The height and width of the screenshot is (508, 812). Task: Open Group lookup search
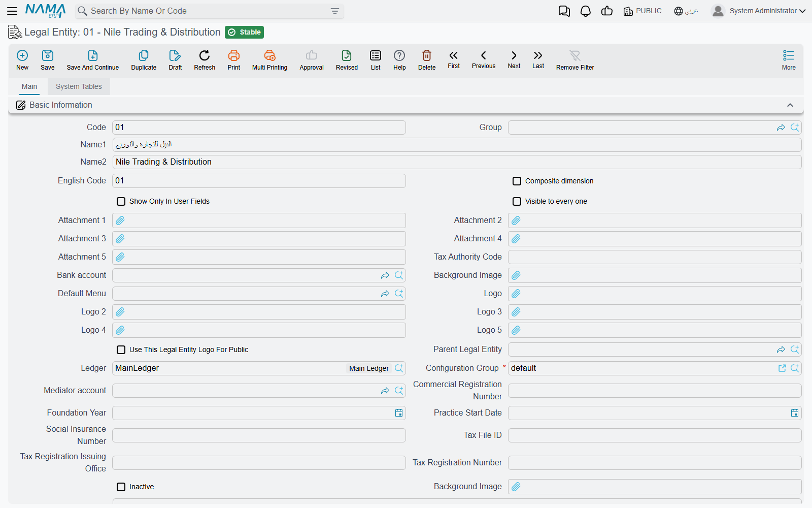795,128
